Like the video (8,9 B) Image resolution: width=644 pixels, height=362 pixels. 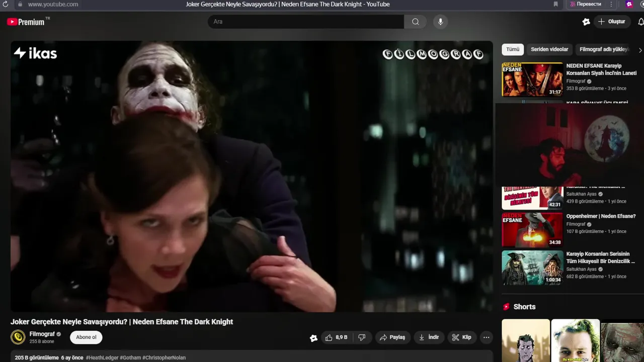[337, 337]
